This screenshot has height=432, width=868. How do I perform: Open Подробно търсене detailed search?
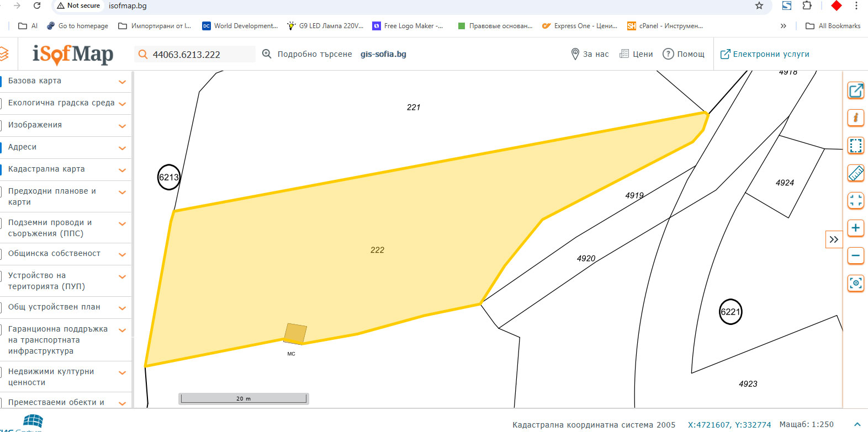click(307, 54)
